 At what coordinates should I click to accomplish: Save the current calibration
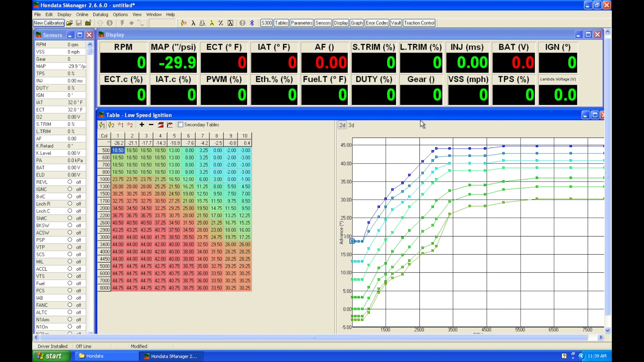click(79, 23)
